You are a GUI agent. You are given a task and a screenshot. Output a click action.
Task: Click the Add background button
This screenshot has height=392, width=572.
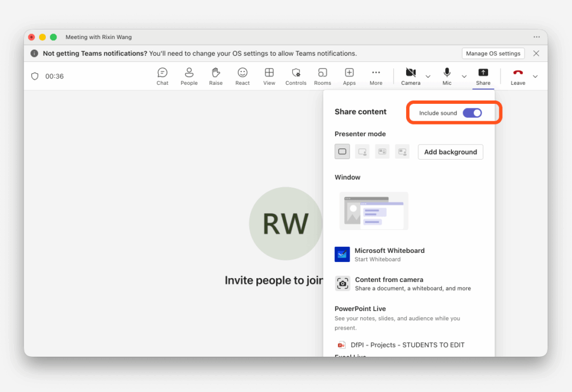coord(450,151)
